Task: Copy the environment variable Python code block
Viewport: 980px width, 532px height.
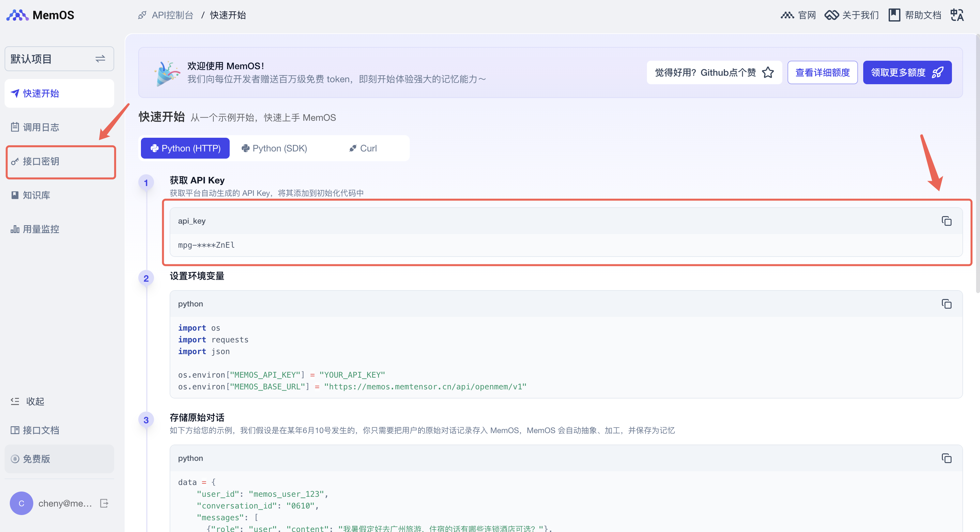Action: click(x=946, y=304)
